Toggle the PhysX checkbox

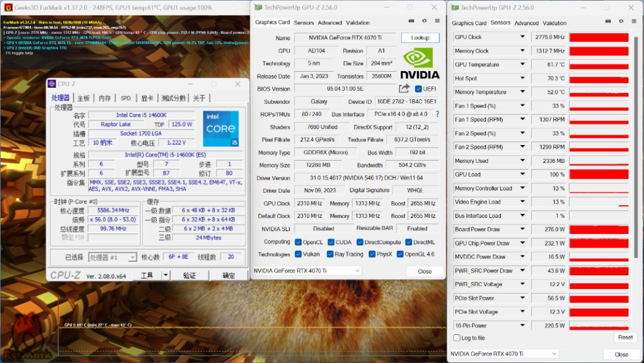[x=371, y=254]
